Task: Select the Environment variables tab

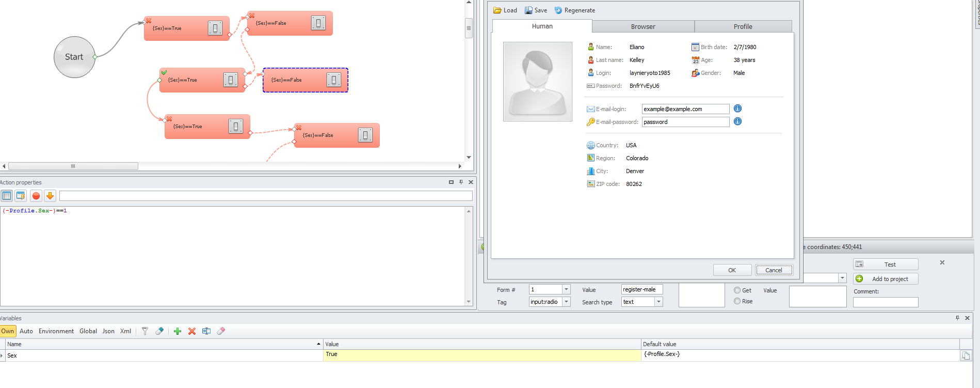Action: point(56,331)
